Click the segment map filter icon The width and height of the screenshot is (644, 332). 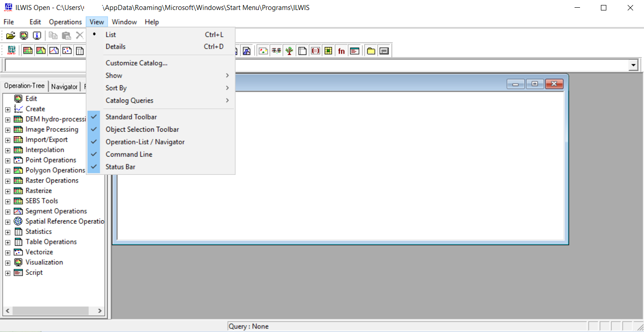pos(54,50)
